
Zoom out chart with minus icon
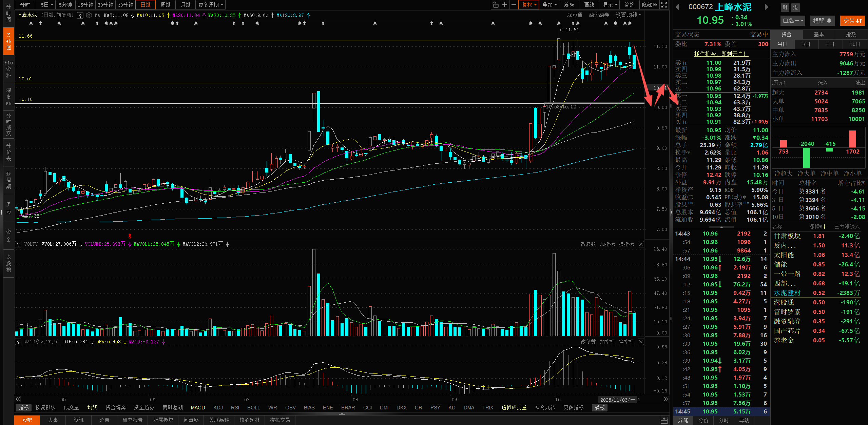tap(514, 5)
